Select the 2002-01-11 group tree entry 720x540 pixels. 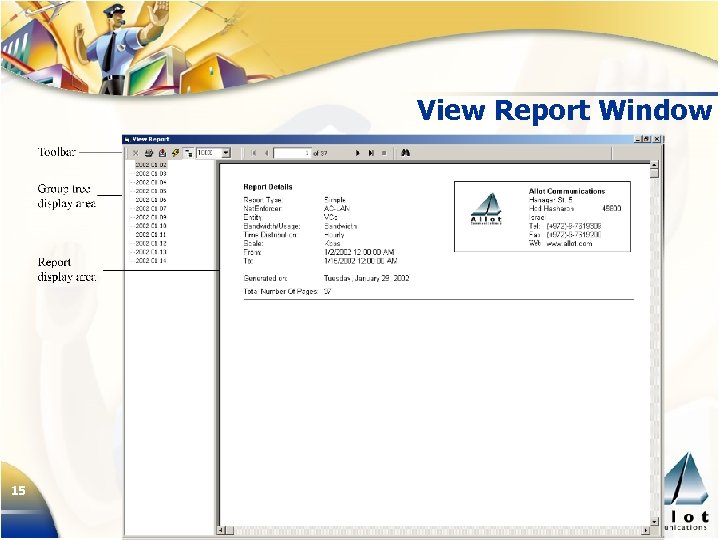point(151,235)
